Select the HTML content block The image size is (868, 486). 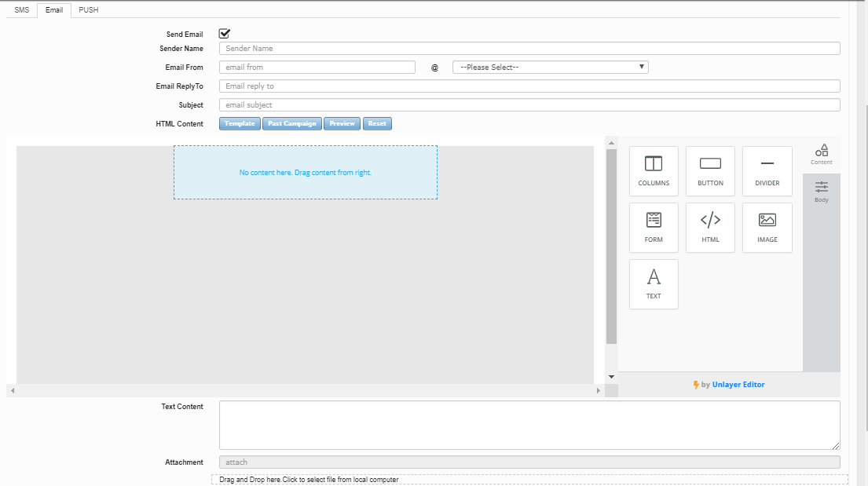pos(710,228)
